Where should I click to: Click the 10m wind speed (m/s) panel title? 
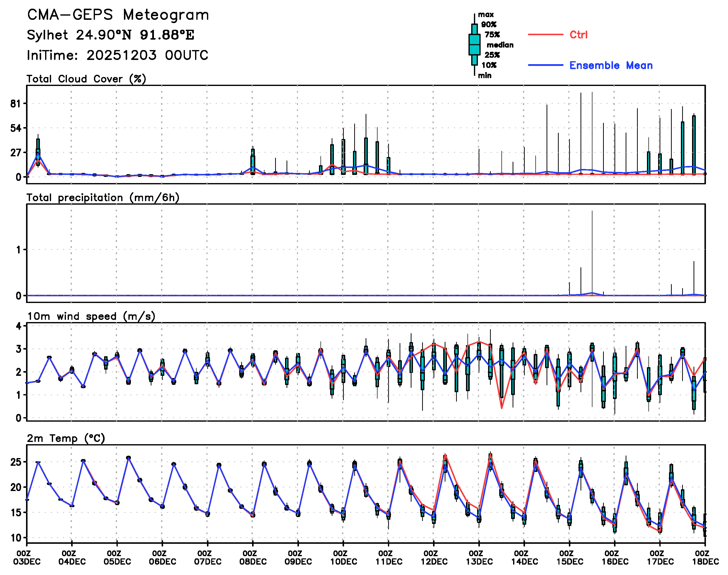coord(91,316)
